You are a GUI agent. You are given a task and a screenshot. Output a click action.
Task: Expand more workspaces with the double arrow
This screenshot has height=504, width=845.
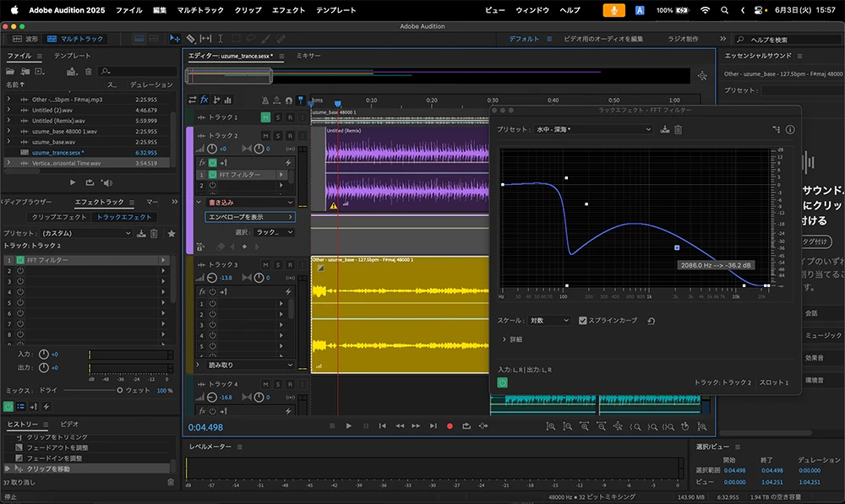click(722, 39)
